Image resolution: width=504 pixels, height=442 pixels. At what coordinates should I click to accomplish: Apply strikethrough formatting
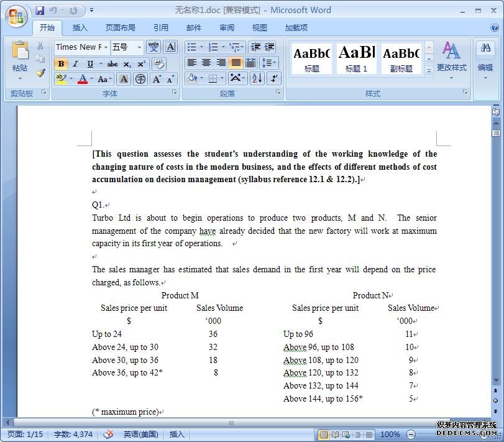[112, 64]
